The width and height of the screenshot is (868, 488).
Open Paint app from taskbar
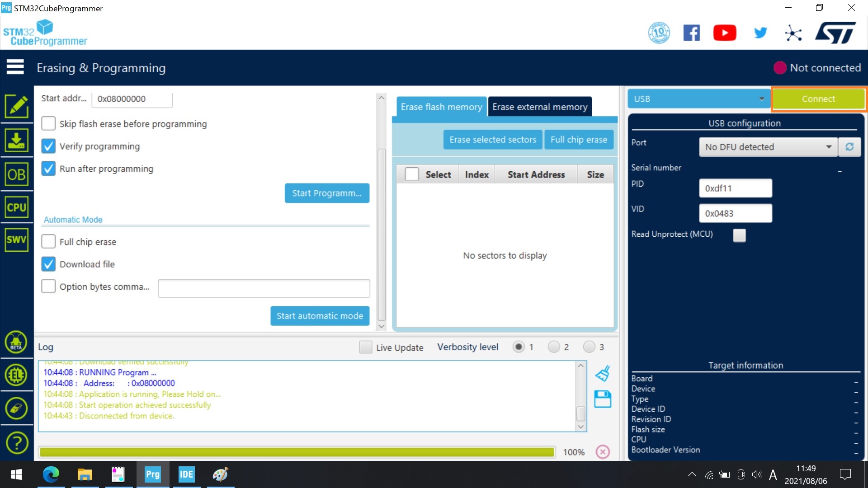(x=220, y=474)
